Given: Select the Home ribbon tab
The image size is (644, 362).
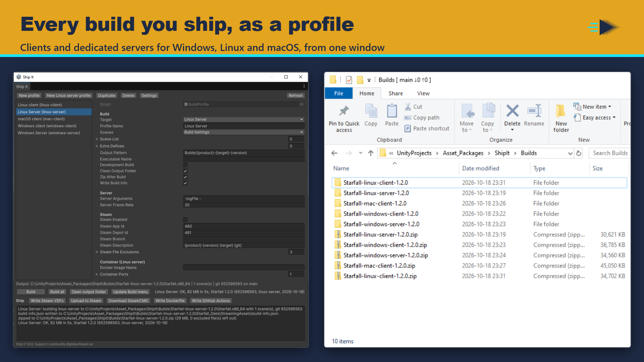Looking at the screenshot, I should pyautogui.click(x=367, y=94).
